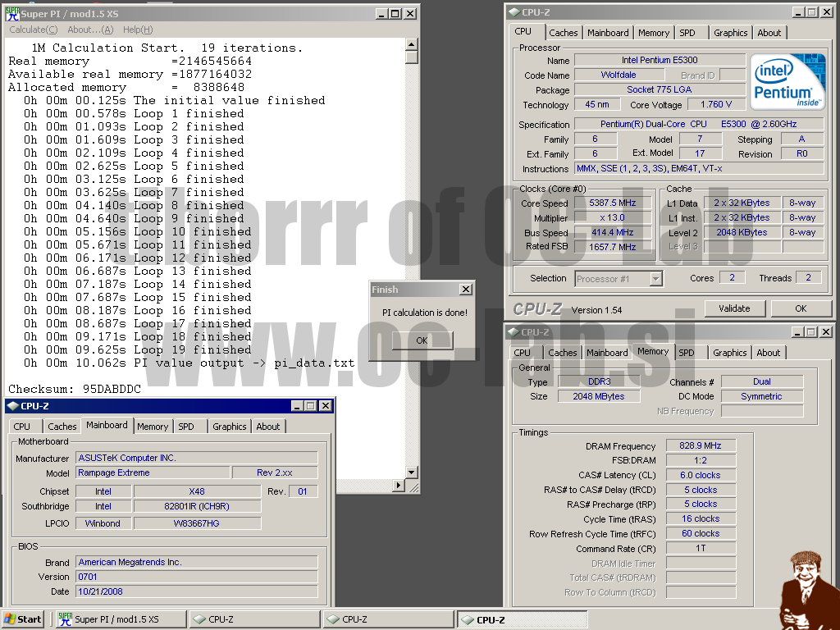The width and height of the screenshot is (840, 630).
Task: Open Caches tab in CPU-Z Memory window
Action: 563,353
